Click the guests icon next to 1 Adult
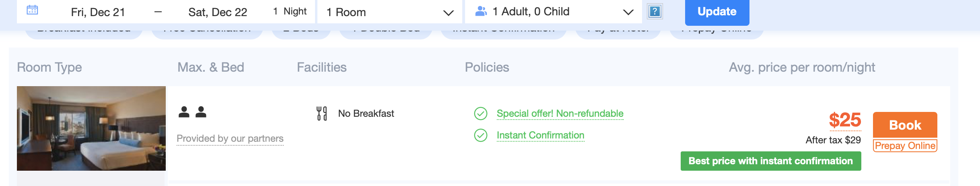 tap(481, 11)
